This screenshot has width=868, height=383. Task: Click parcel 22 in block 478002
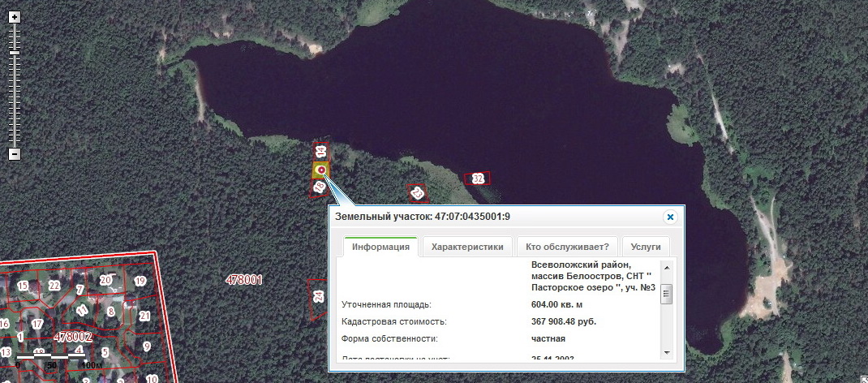click(54, 285)
